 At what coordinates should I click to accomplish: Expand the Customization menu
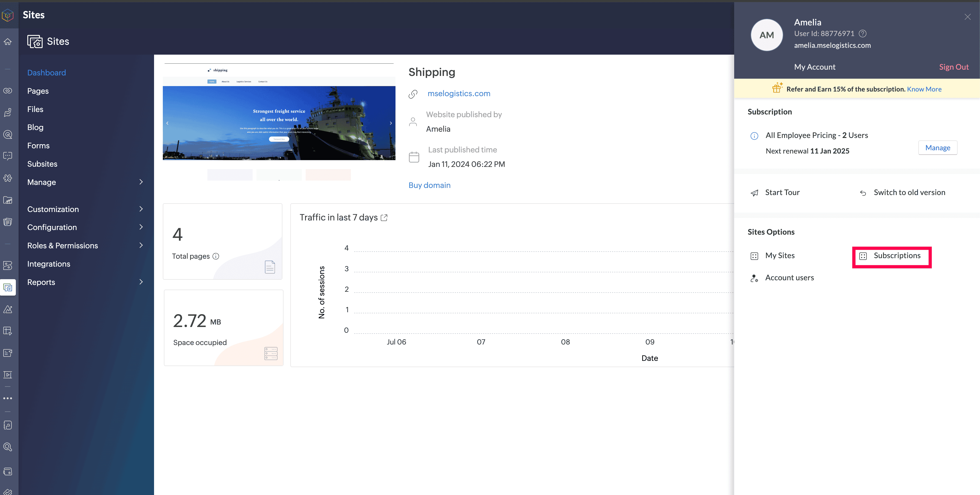coord(141,209)
